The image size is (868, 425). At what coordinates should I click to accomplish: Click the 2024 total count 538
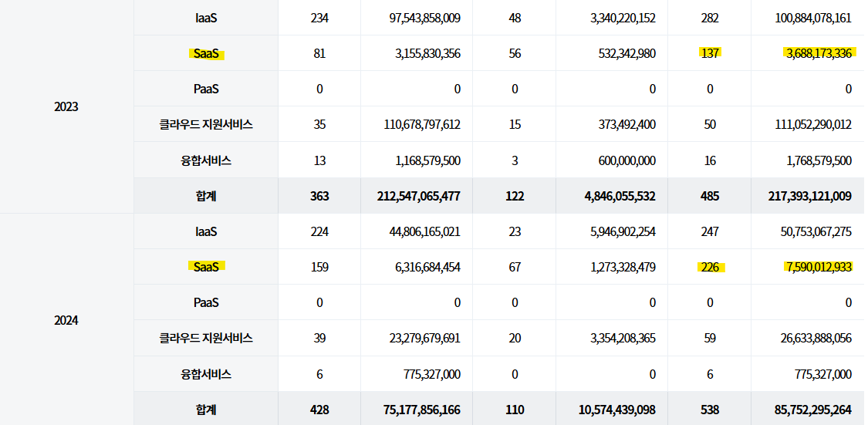710,410
